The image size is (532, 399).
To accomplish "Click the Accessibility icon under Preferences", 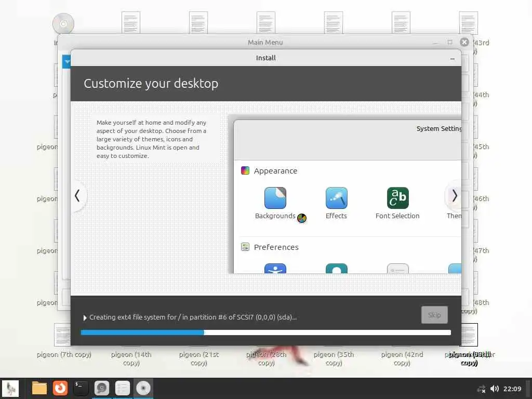I will pos(275,269).
